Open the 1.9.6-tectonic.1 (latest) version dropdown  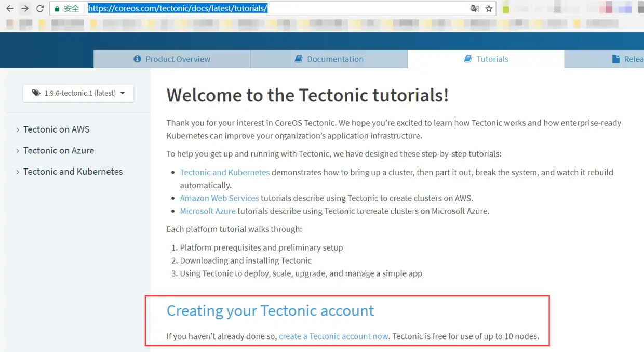pyautogui.click(x=78, y=93)
